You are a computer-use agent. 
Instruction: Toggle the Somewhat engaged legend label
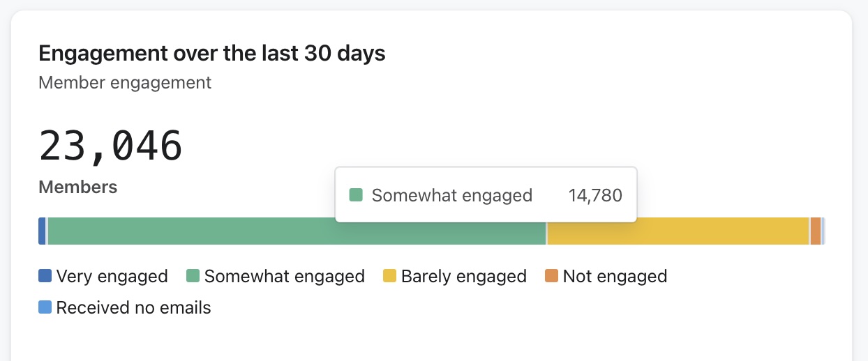tap(284, 277)
